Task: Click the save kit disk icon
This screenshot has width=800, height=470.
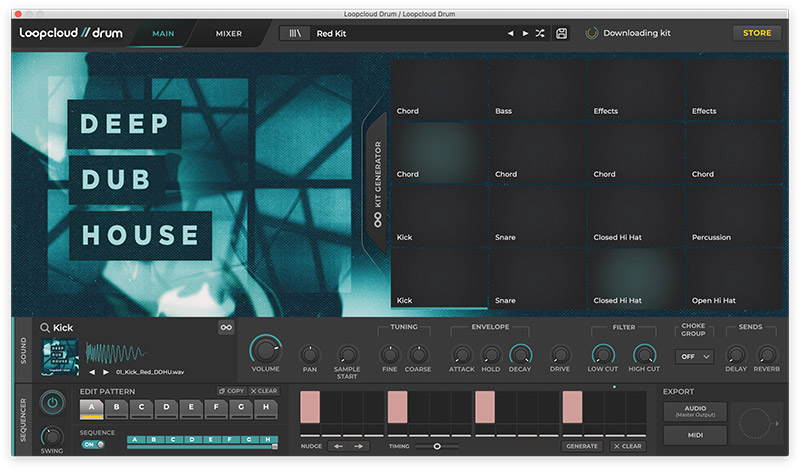Action: coord(561,33)
